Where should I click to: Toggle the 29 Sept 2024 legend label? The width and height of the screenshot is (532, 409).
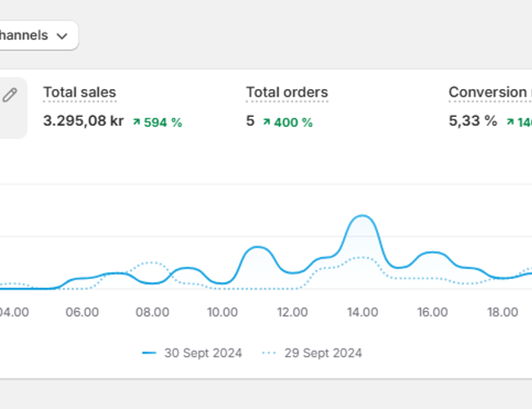coord(322,353)
